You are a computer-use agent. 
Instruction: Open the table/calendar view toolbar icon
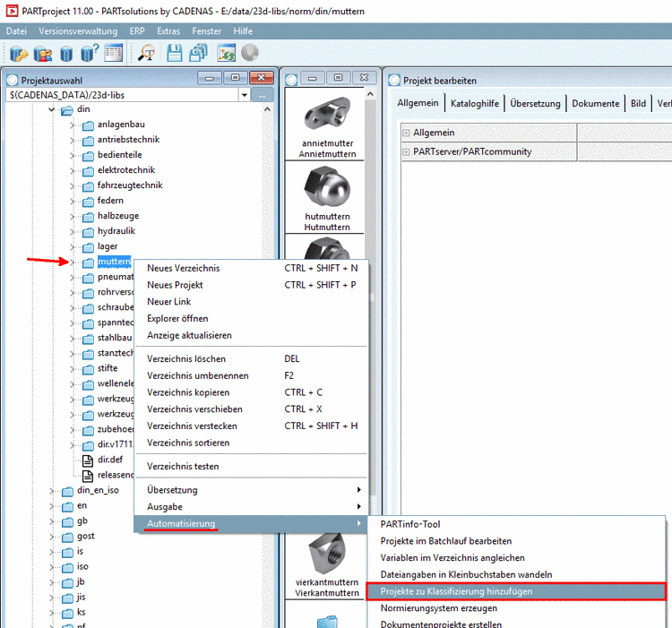click(114, 53)
